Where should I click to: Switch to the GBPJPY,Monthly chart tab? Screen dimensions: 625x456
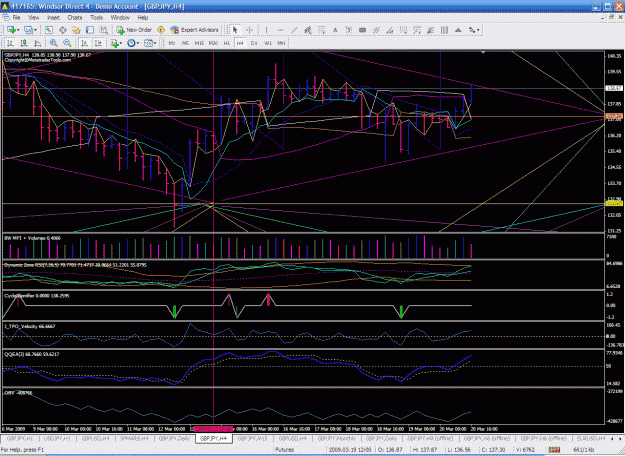pyautogui.click(x=336, y=438)
